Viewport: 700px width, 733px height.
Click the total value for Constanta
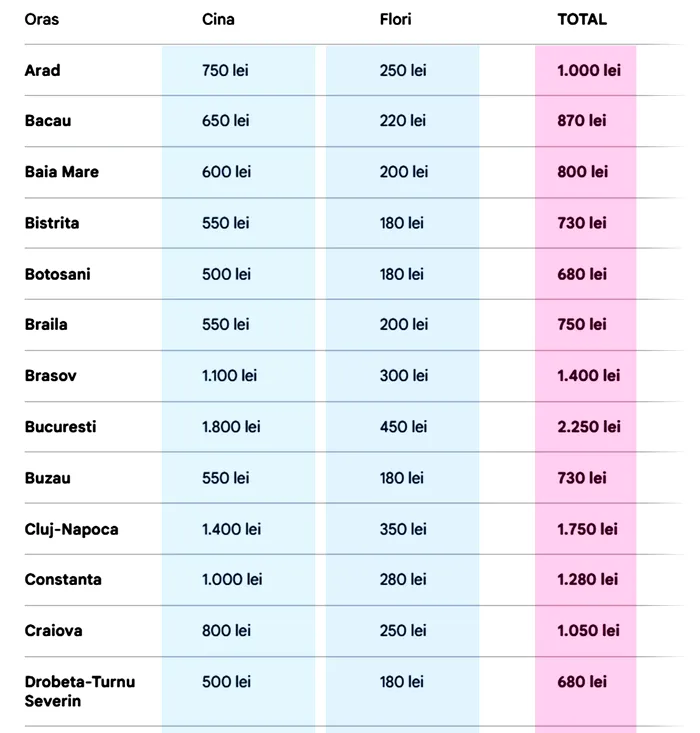tap(588, 580)
